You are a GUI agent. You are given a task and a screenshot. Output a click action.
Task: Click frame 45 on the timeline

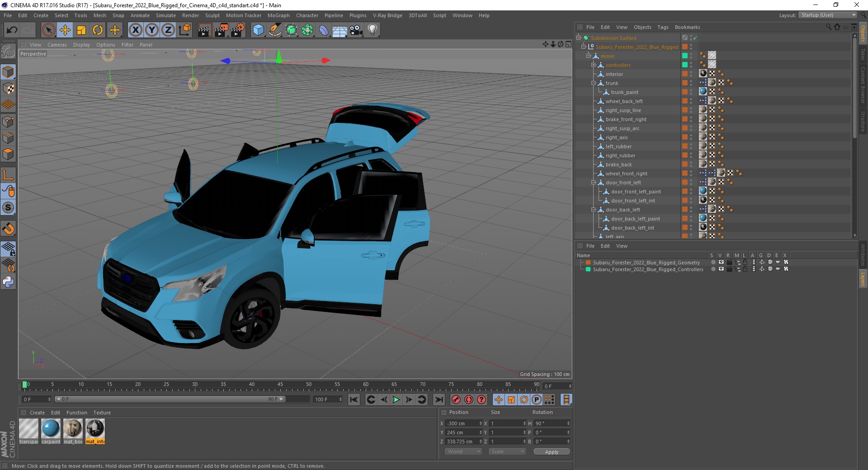[x=280, y=385]
